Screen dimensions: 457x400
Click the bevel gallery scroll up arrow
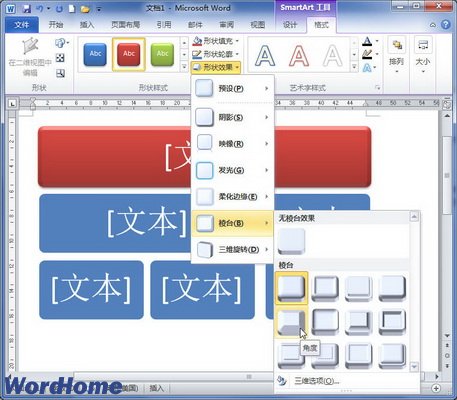414,217
